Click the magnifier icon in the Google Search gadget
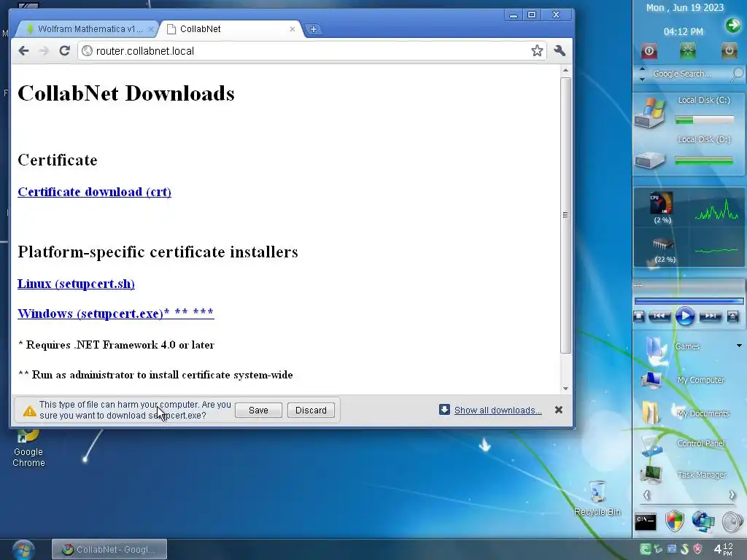The width and height of the screenshot is (747, 560). coord(737,74)
